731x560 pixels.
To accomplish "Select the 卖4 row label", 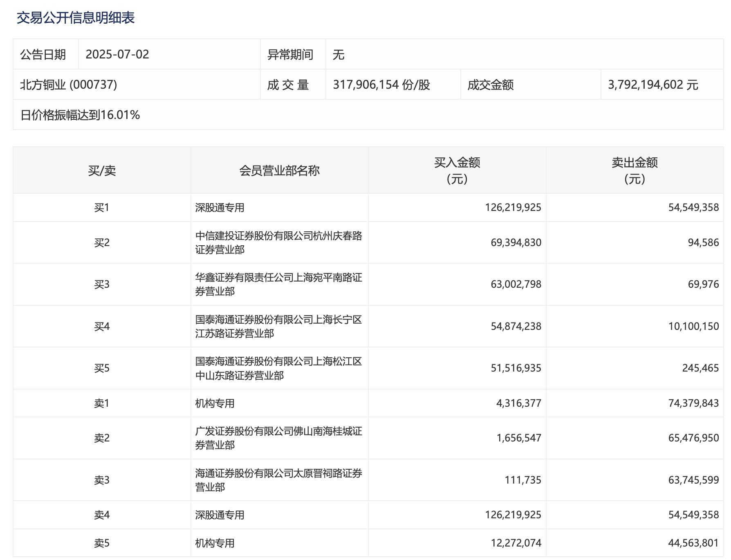I will click(102, 515).
